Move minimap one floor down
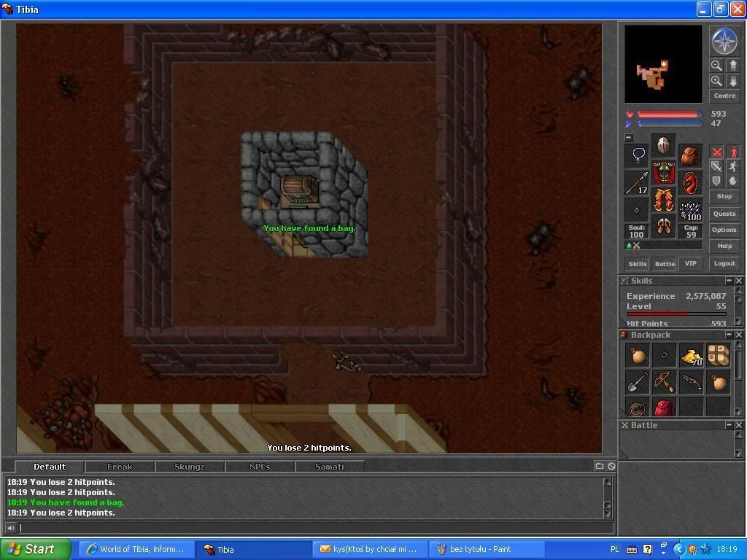Viewport: 747px width, 560px height. pyautogui.click(x=732, y=81)
